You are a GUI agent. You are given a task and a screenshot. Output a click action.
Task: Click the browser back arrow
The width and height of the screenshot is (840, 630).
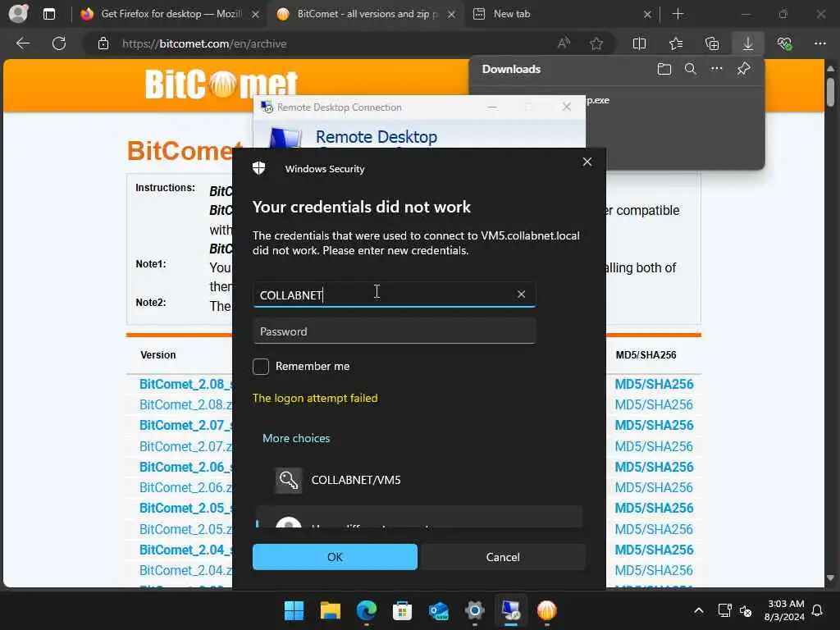22,43
